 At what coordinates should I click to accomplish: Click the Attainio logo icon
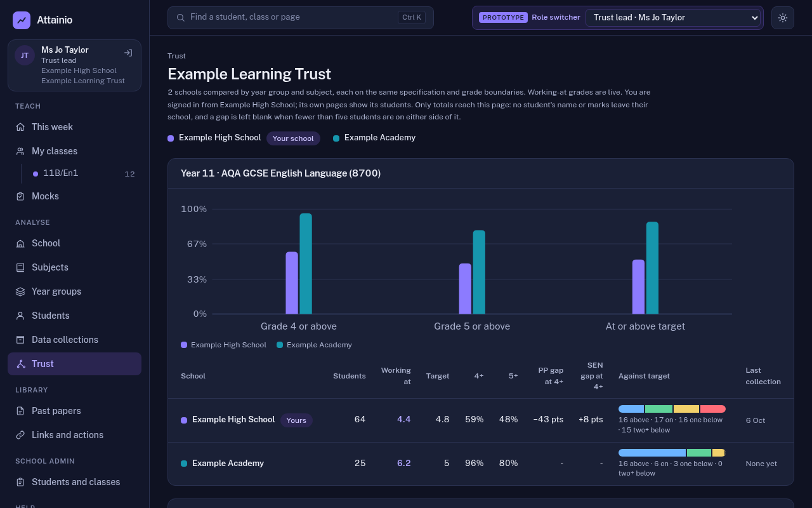click(22, 20)
